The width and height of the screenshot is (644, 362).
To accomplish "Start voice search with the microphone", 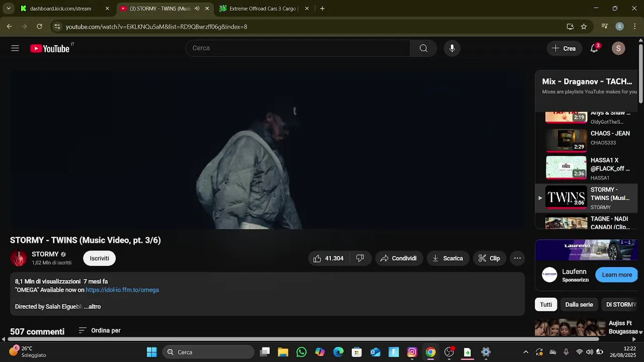I will 452,48.
